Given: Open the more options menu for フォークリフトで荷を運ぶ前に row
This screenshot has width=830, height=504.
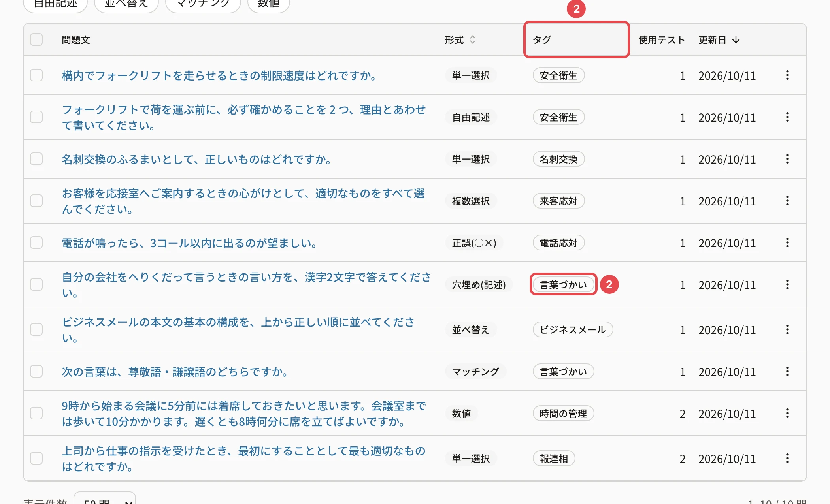Looking at the screenshot, I should (787, 117).
